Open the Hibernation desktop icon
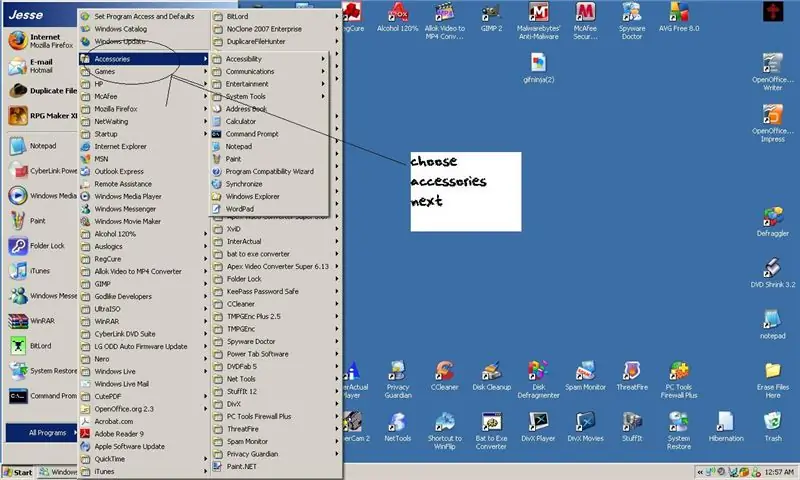Screen dimensions: 800x480 tap(726, 426)
